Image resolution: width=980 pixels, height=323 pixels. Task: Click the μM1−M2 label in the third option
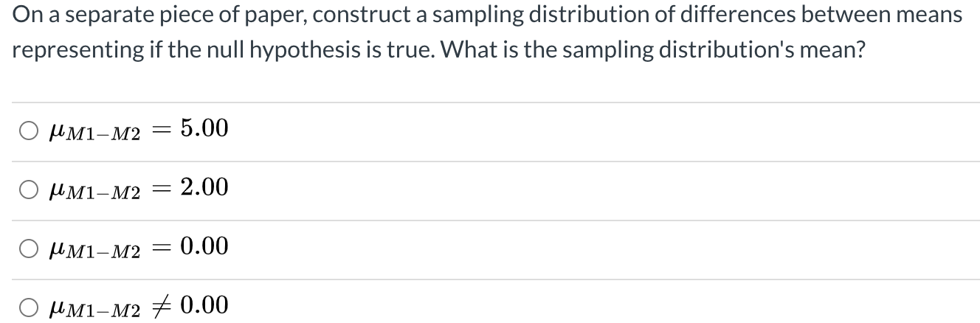94,251
